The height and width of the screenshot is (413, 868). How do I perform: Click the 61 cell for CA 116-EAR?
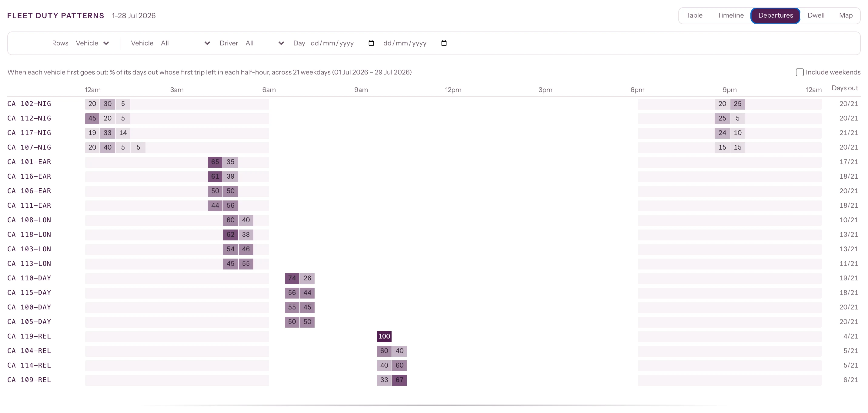[215, 177]
